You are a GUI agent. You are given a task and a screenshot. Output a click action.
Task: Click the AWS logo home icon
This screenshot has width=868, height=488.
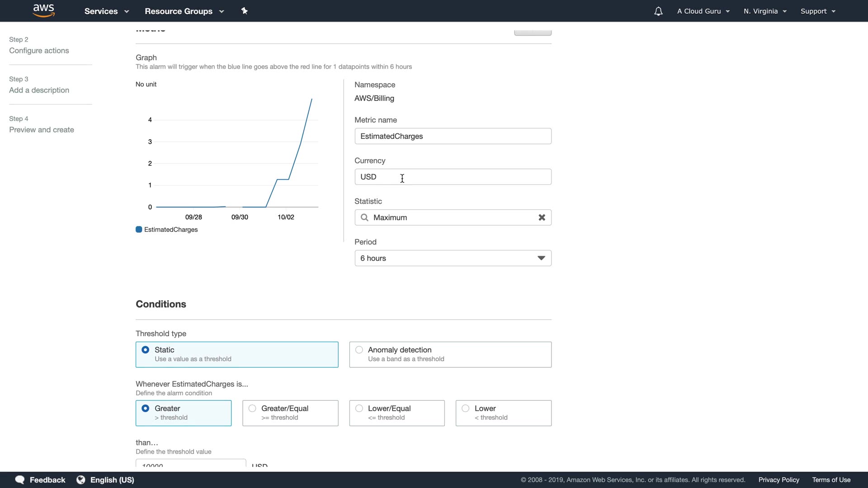(x=44, y=11)
